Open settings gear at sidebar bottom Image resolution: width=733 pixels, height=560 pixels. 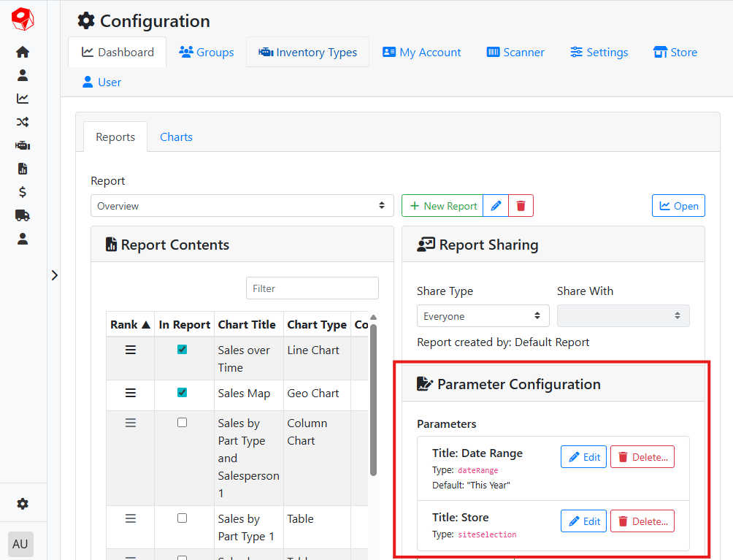23,504
